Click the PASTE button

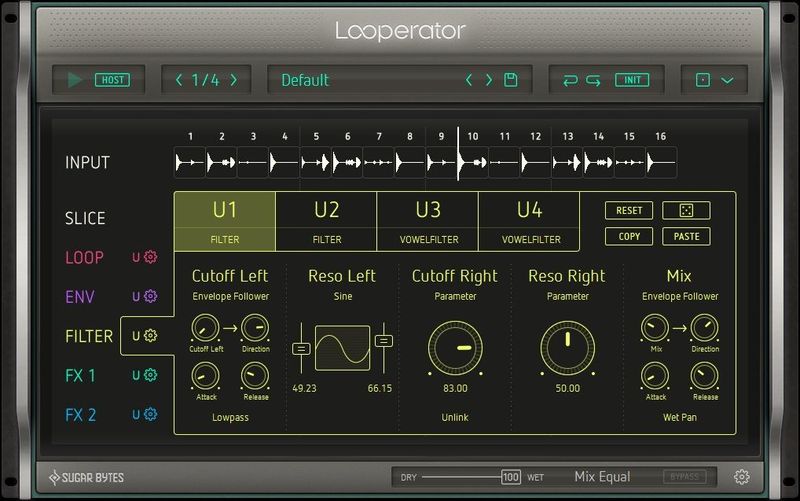point(686,236)
